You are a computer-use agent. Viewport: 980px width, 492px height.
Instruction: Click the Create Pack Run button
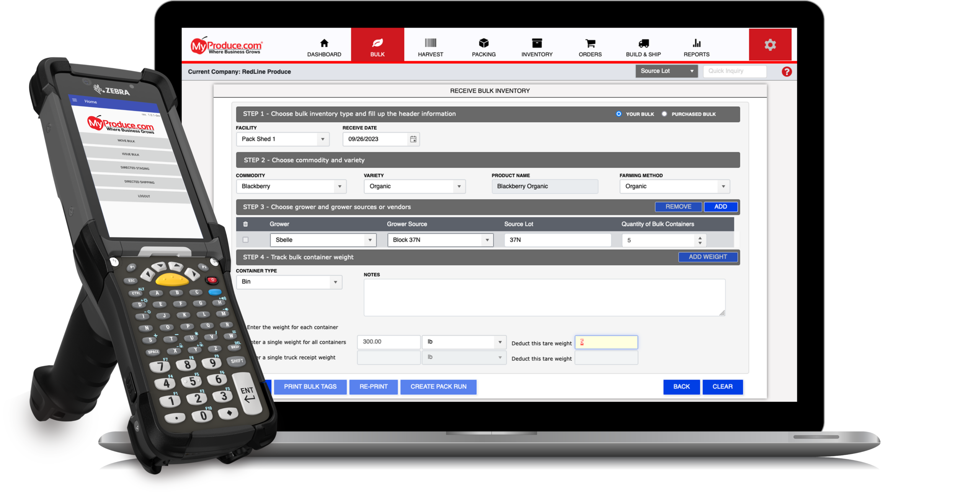point(438,387)
